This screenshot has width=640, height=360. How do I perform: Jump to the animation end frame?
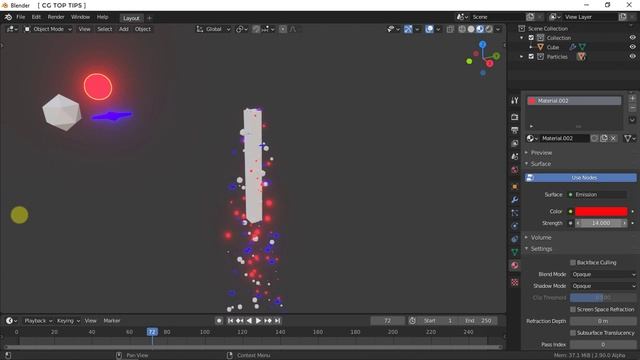click(278, 321)
